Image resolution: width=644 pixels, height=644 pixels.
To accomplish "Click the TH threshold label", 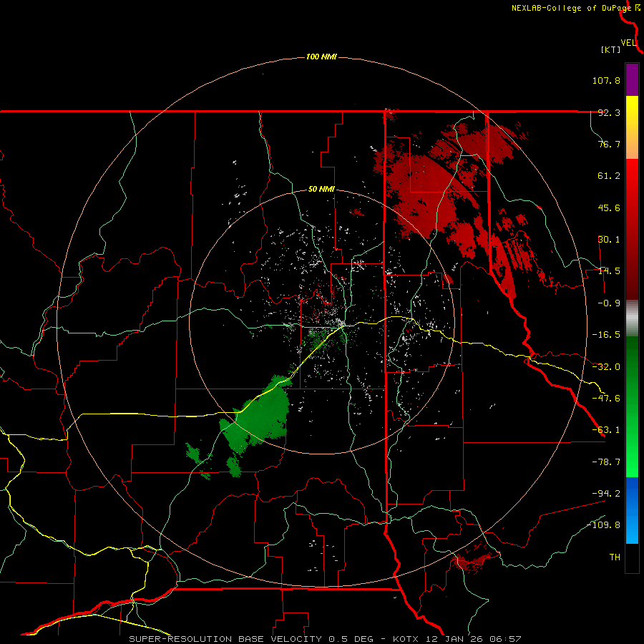I will click(615, 557).
